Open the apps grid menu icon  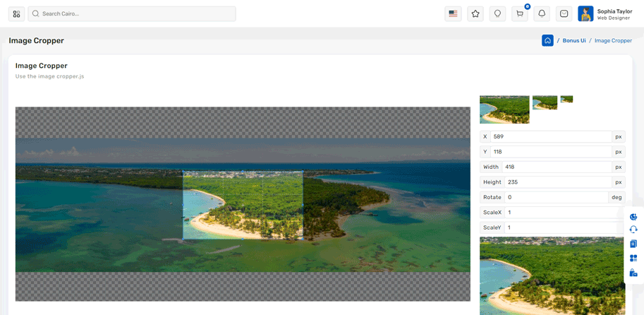click(16, 13)
